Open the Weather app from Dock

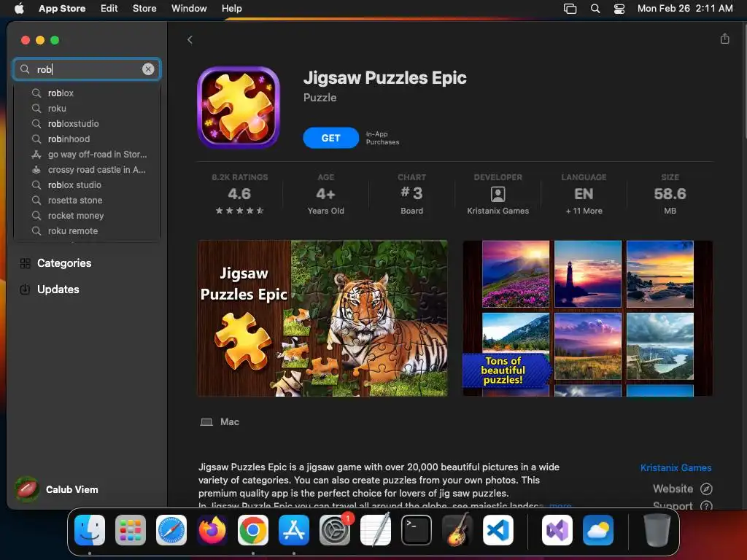[598, 530]
